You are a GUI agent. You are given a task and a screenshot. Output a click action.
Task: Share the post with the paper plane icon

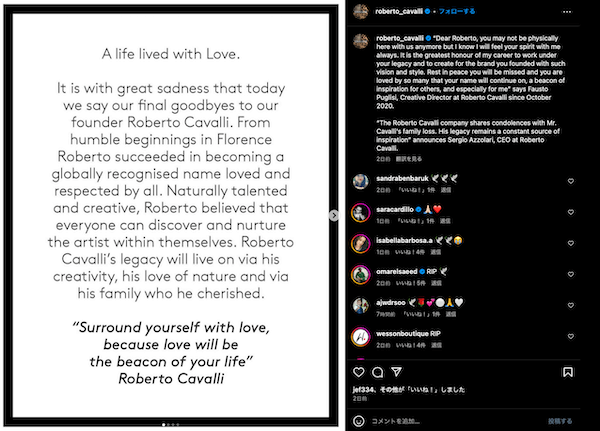(x=396, y=372)
